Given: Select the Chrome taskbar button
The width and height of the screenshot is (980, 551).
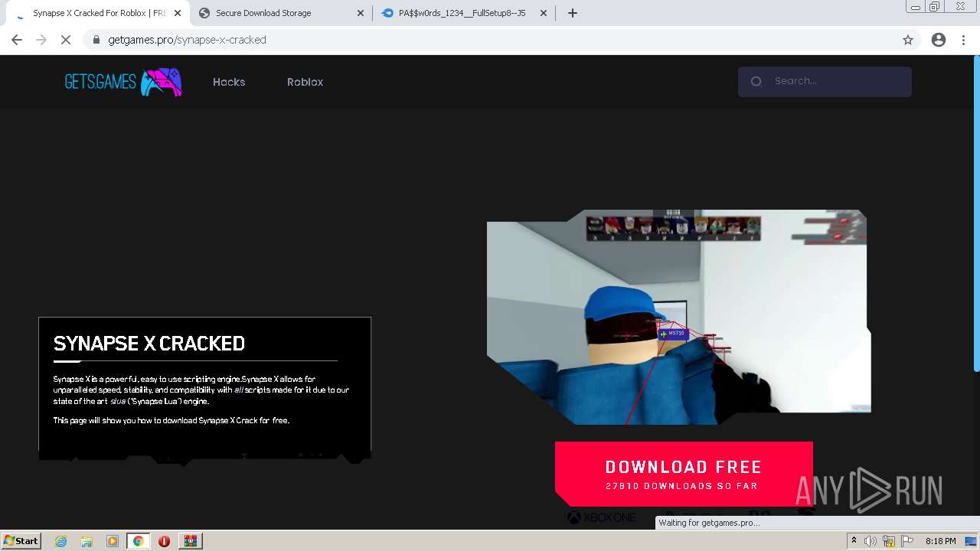Looking at the screenshot, I should tap(138, 541).
